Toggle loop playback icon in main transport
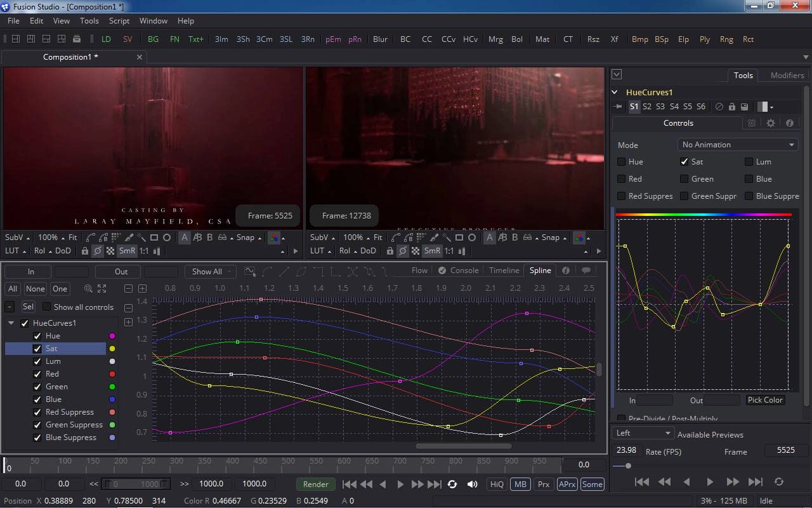The width and height of the screenshot is (812, 508). [x=452, y=484]
